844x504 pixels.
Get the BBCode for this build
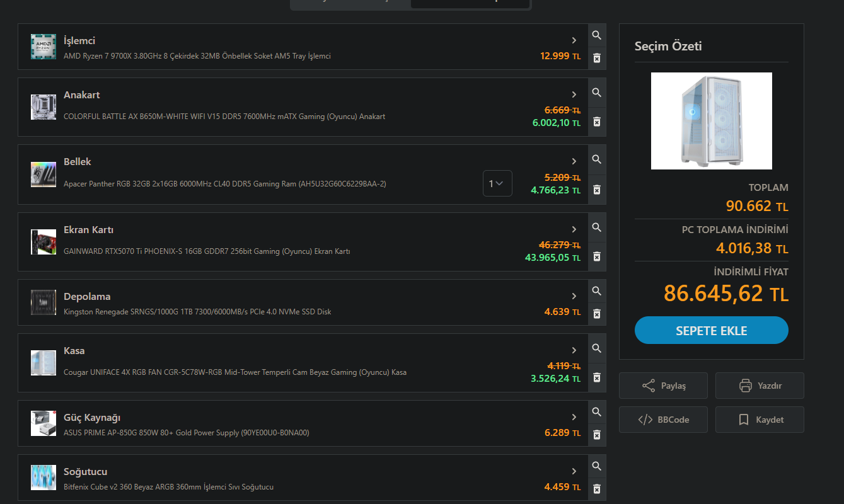coord(663,420)
